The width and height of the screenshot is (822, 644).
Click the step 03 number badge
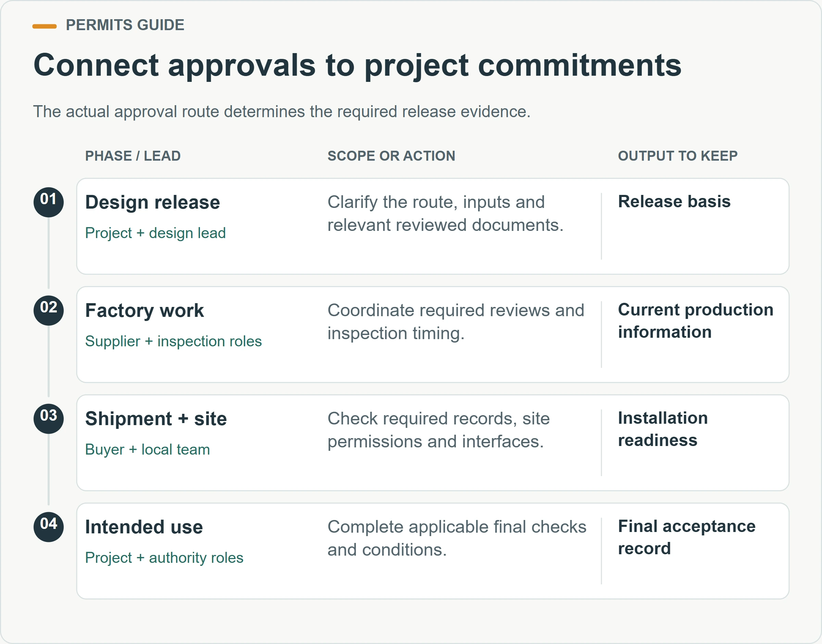tap(49, 419)
